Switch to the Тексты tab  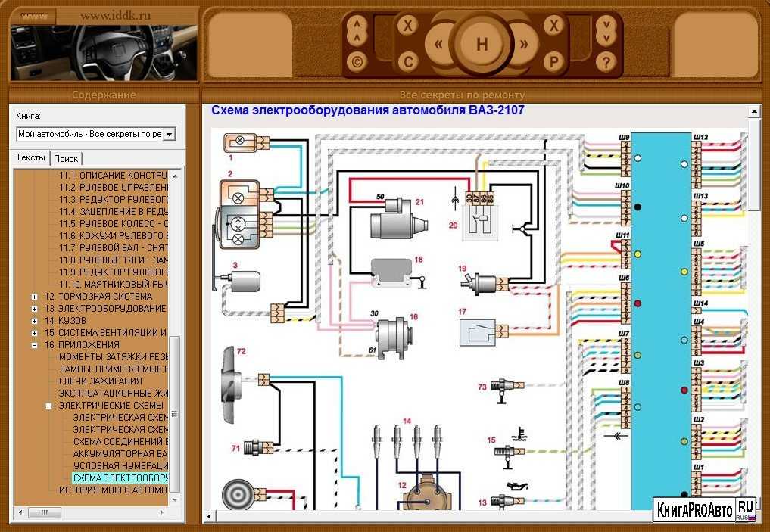coord(30,157)
